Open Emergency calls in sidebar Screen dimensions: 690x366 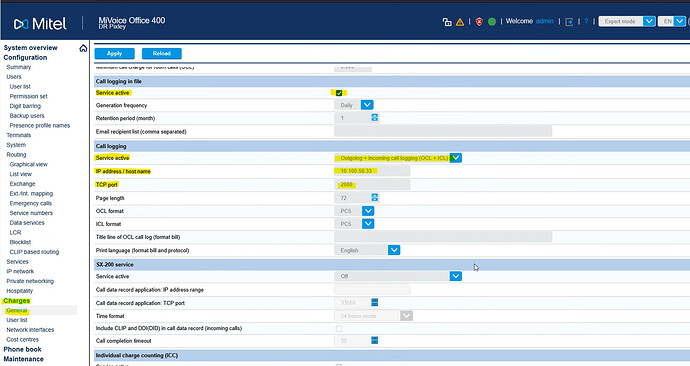coord(31,203)
